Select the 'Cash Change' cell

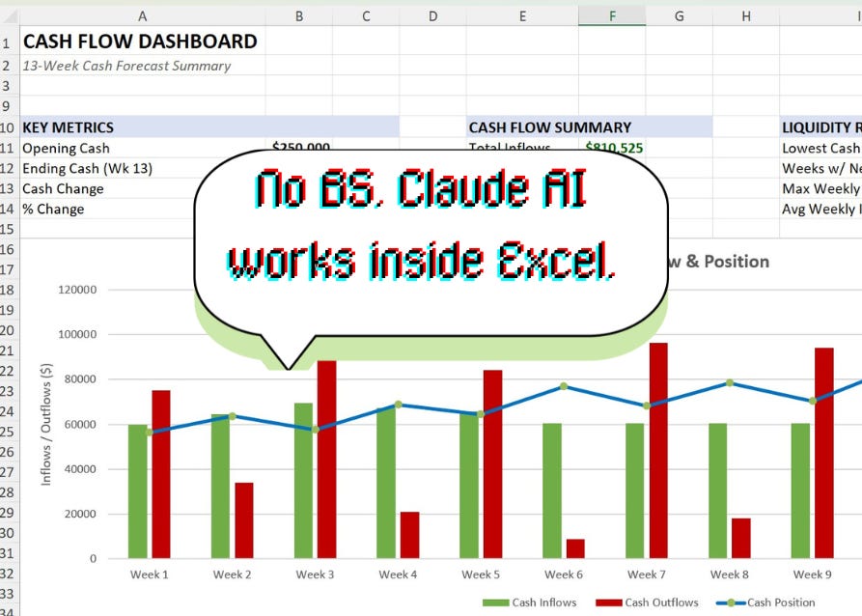pyautogui.click(x=63, y=188)
